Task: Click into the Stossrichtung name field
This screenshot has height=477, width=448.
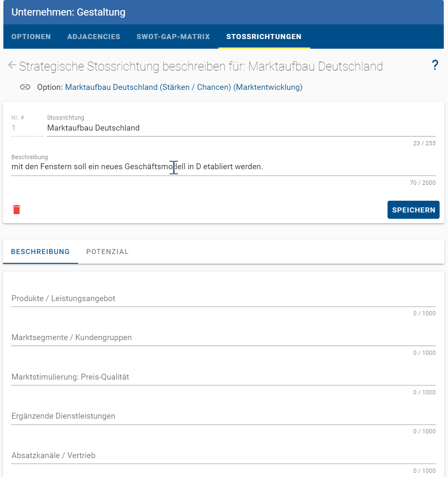Action: click(241, 128)
